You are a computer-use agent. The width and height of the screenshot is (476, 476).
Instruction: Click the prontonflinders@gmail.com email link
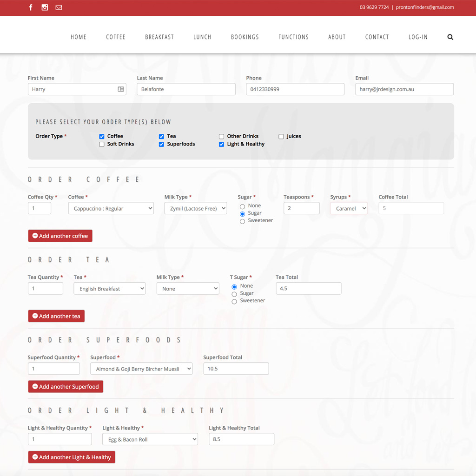point(425,7)
